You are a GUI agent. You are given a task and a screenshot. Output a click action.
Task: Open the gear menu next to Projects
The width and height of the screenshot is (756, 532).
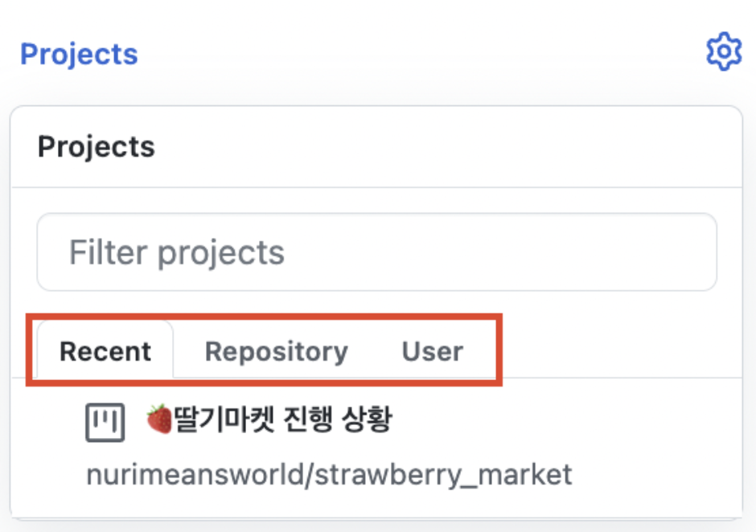(724, 51)
